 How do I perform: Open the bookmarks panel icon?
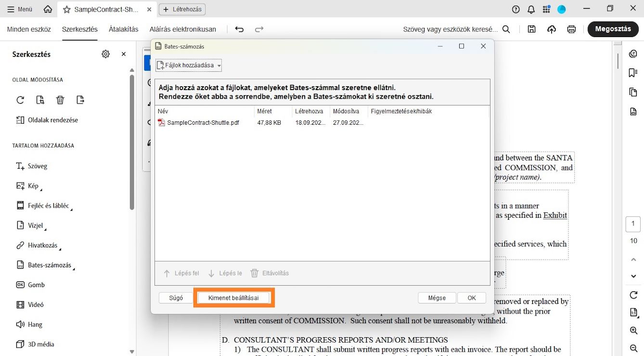click(x=633, y=73)
